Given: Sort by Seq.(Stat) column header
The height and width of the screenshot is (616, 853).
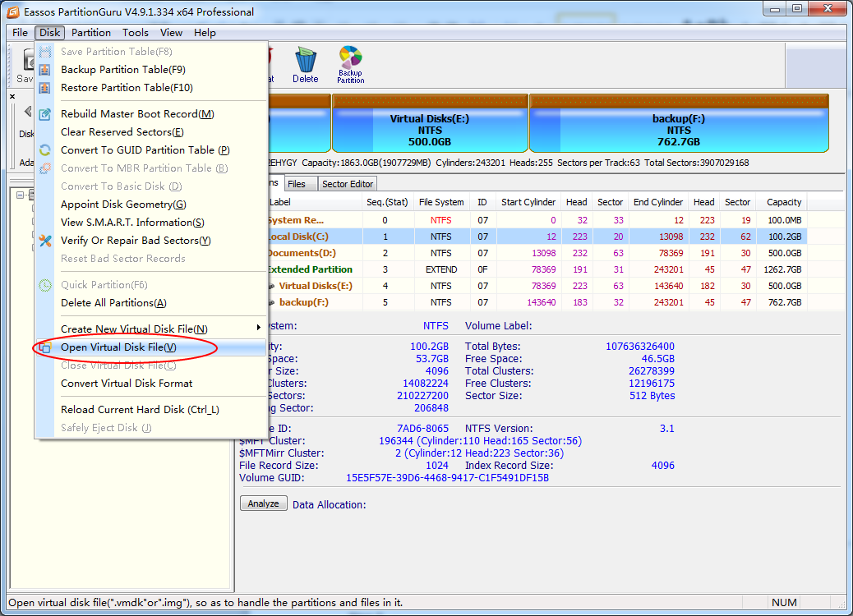Looking at the screenshot, I should pos(387,202).
